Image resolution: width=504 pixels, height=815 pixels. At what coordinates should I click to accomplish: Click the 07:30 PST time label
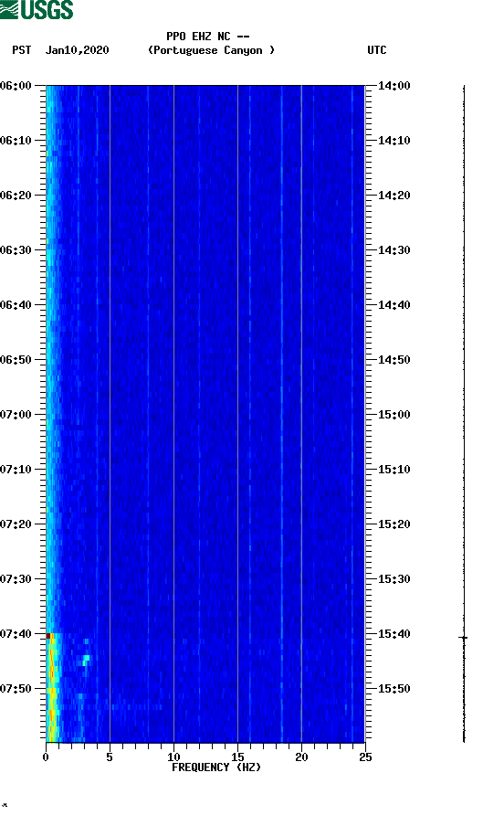(16, 579)
